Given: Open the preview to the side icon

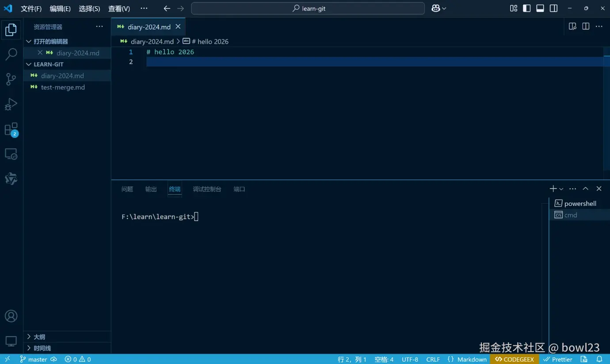Looking at the screenshot, I should 572,27.
